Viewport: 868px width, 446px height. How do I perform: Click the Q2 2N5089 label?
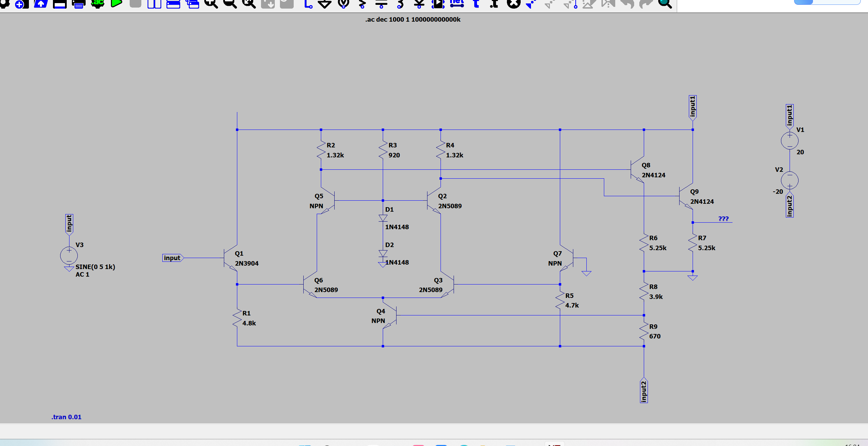[450, 206]
